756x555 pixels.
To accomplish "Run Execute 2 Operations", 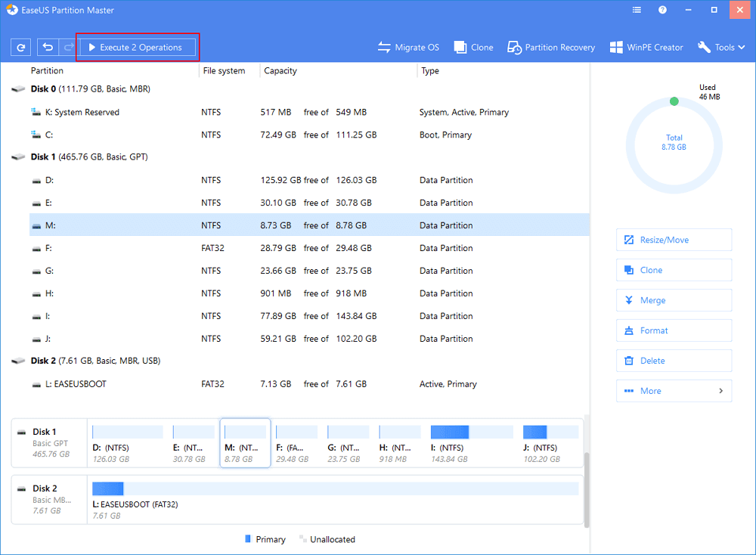I will (x=137, y=47).
